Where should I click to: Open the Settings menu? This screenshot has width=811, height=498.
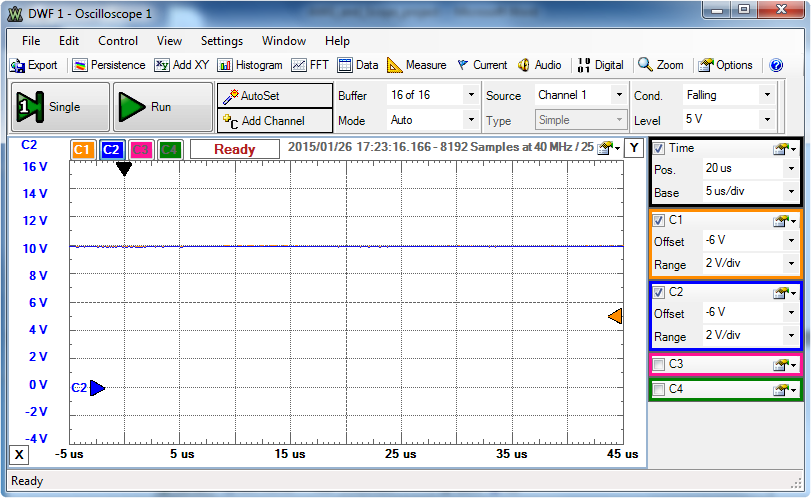[222, 41]
